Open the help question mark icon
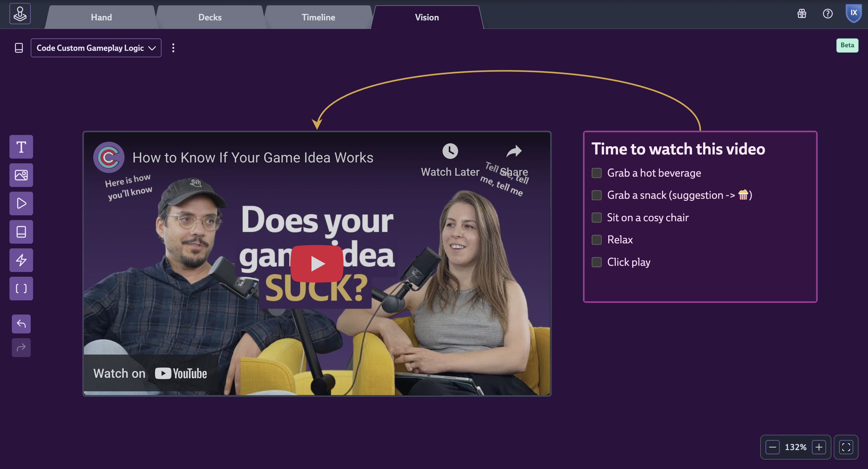 (828, 14)
